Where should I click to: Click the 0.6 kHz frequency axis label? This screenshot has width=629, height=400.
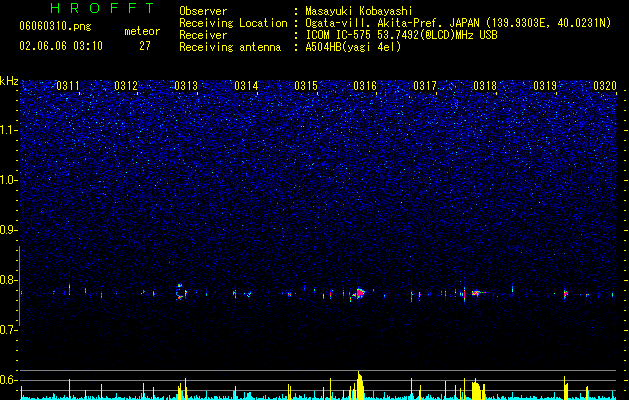[x=9, y=380]
